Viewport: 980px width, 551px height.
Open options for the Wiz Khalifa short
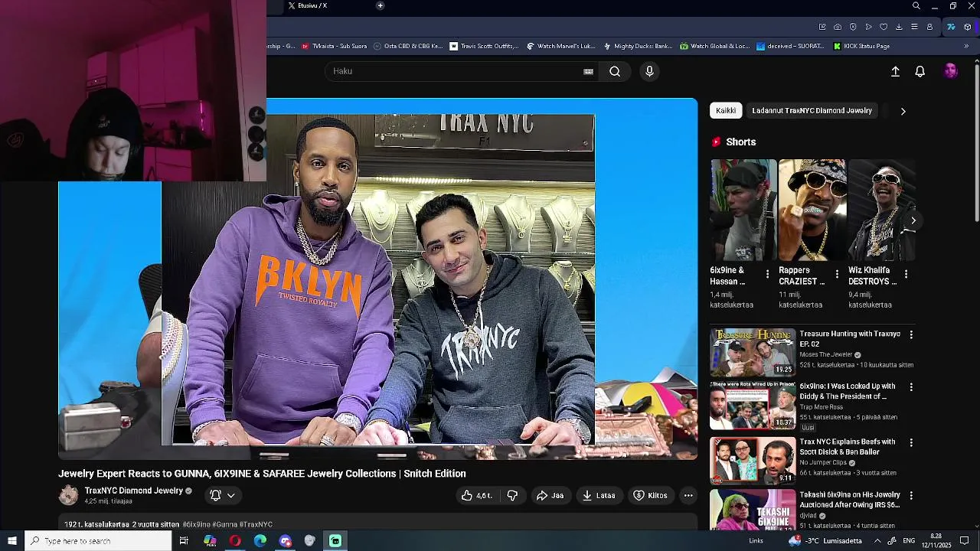(x=906, y=274)
